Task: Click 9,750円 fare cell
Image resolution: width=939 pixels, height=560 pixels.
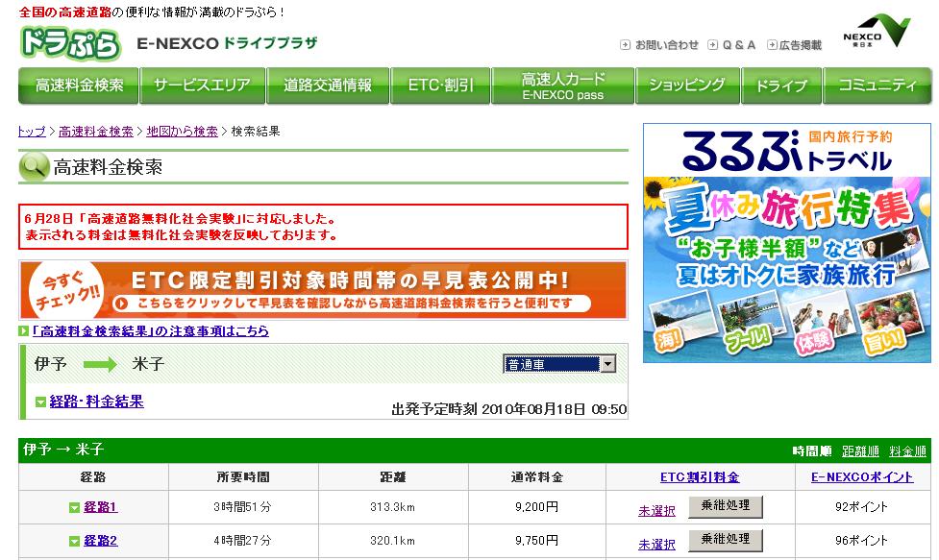Action: (x=537, y=541)
